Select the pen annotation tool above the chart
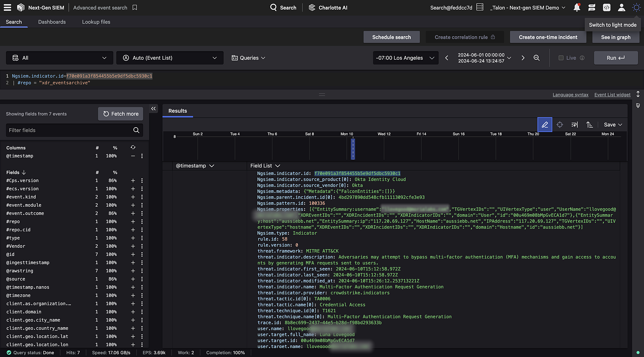Image resolution: width=644 pixels, height=357 pixels. point(544,125)
